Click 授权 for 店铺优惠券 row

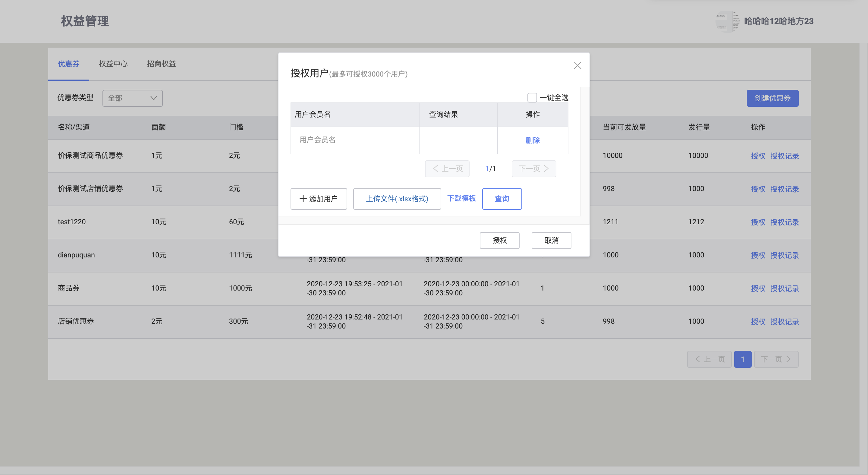pos(758,322)
